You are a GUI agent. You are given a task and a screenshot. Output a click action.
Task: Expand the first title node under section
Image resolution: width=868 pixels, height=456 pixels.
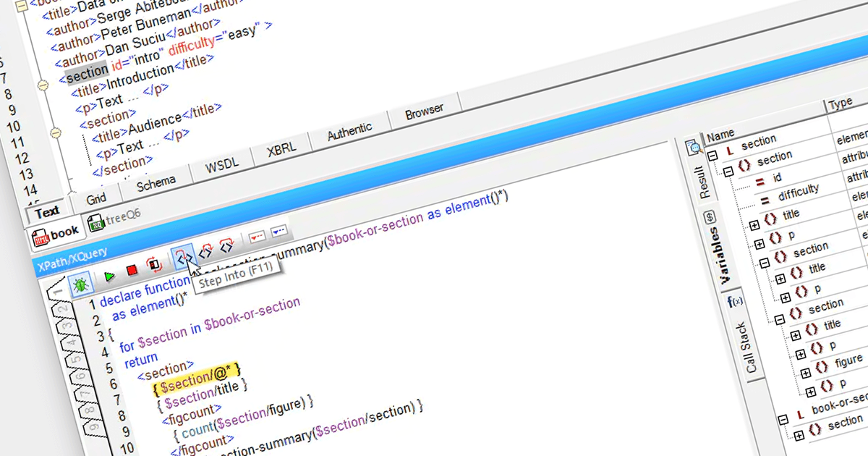754,224
